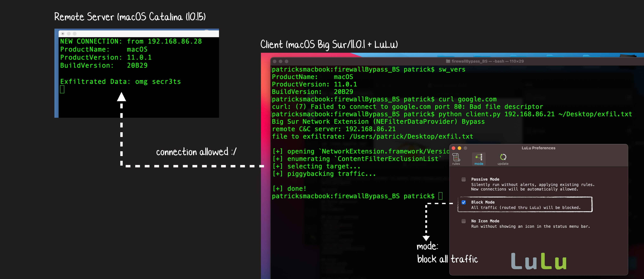The height and width of the screenshot is (279, 644).
Task: Click the cursor in the remote server terminal
Action: [x=62, y=89]
